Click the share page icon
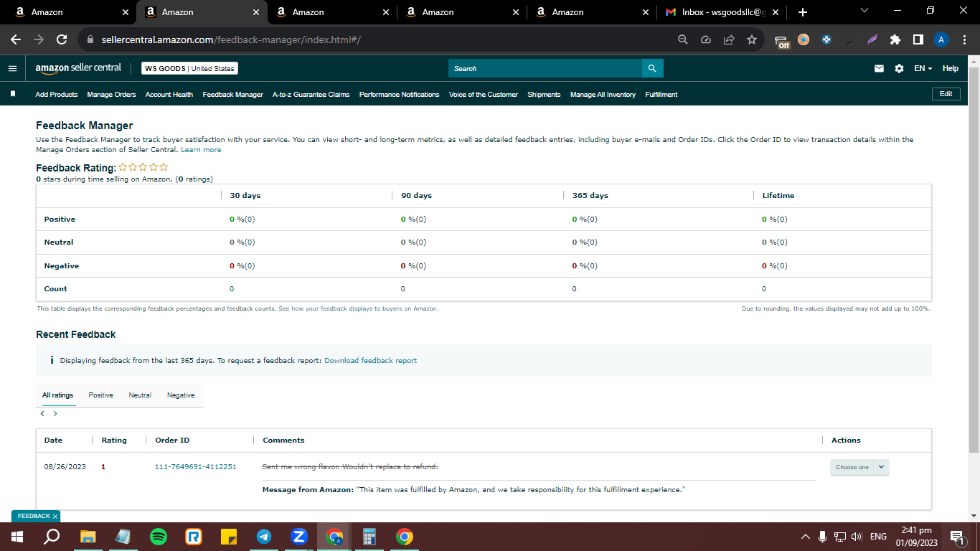The image size is (980, 551). [729, 40]
